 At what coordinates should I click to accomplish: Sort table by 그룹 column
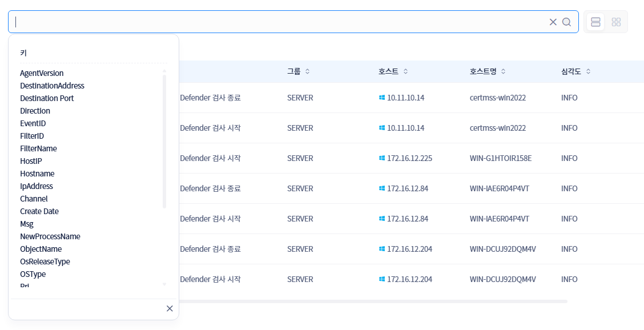tap(307, 71)
